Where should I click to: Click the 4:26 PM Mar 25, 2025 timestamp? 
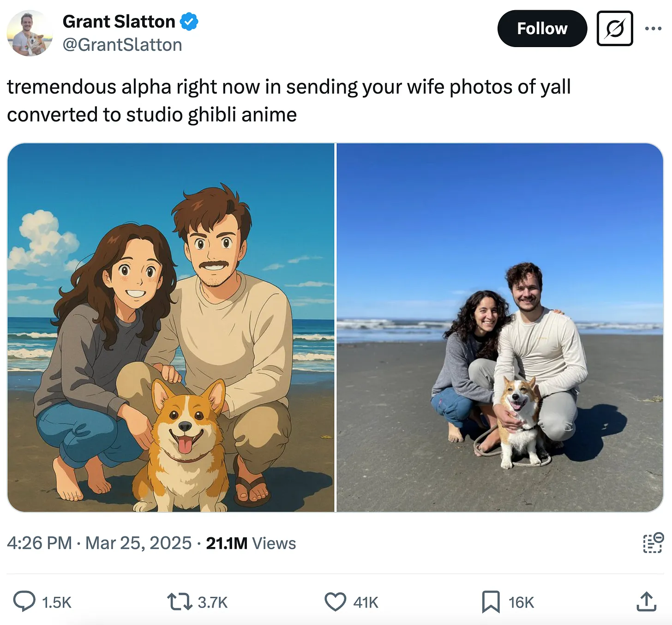click(99, 543)
